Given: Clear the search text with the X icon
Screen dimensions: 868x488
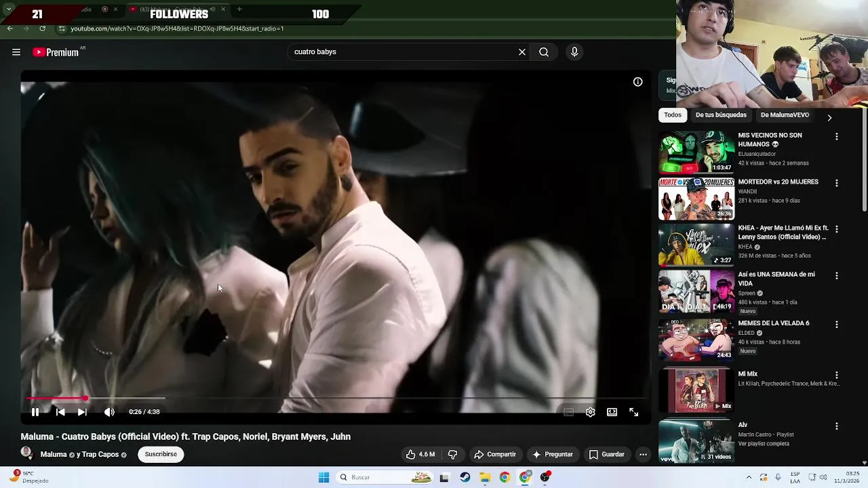Looking at the screenshot, I should [x=522, y=52].
